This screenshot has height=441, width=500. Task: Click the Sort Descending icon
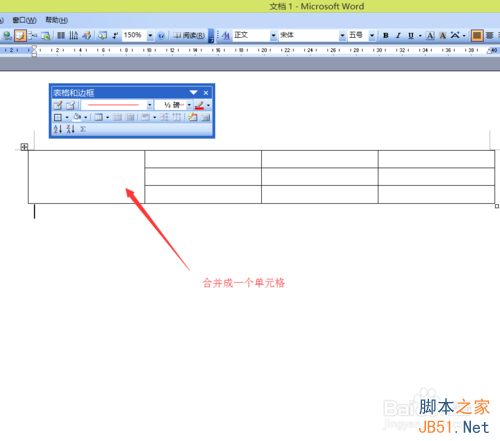pos(70,129)
